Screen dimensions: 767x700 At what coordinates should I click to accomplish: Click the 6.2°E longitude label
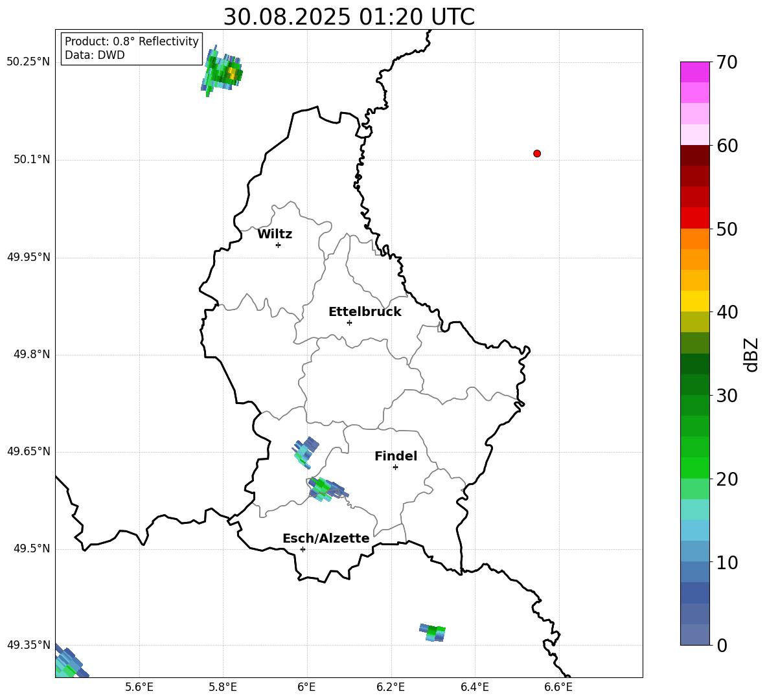click(391, 688)
